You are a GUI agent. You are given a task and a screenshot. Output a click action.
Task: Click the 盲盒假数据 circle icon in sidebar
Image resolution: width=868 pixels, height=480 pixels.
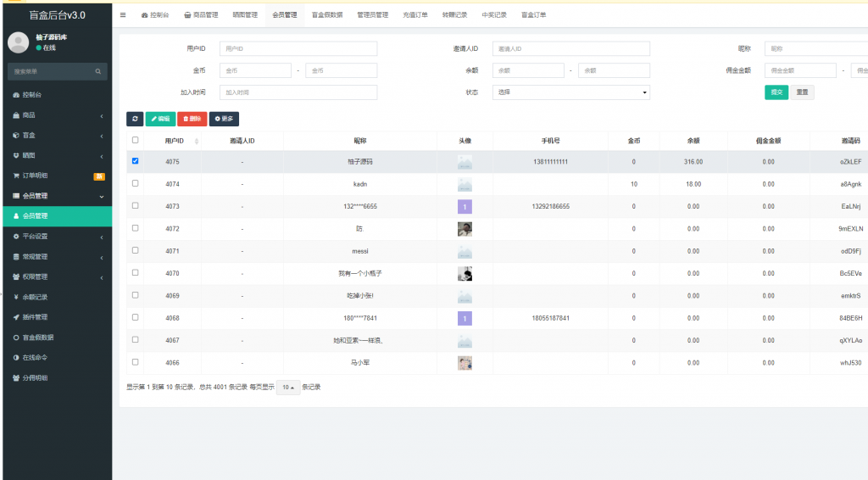16,338
